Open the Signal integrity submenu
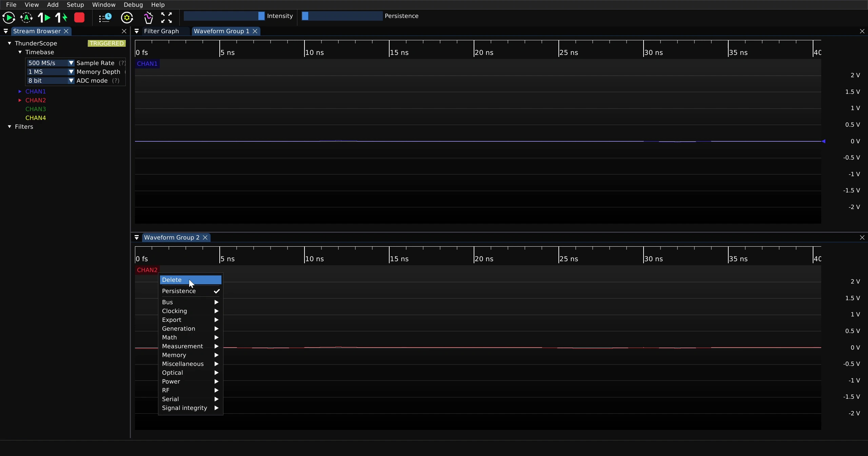 [x=191, y=408]
